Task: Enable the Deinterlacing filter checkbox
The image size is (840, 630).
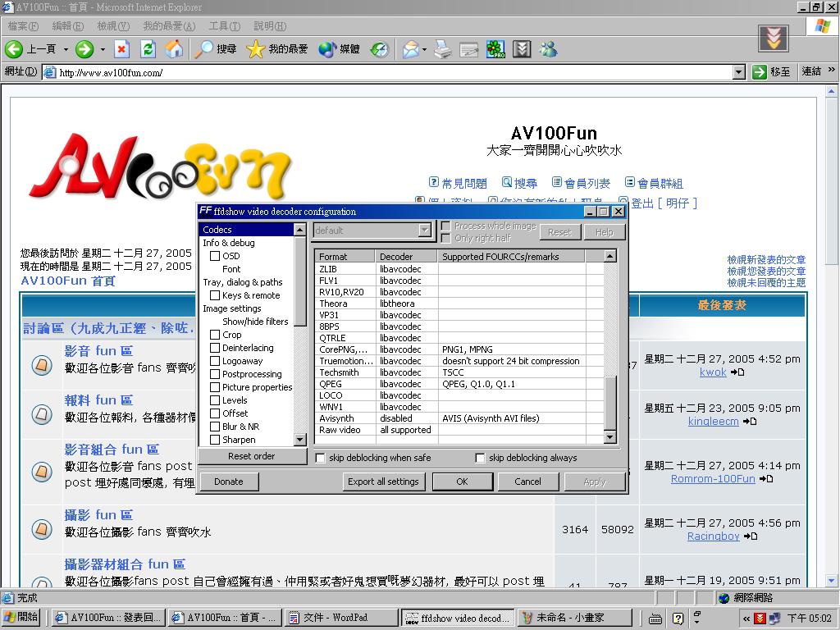Action: pyautogui.click(x=215, y=348)
